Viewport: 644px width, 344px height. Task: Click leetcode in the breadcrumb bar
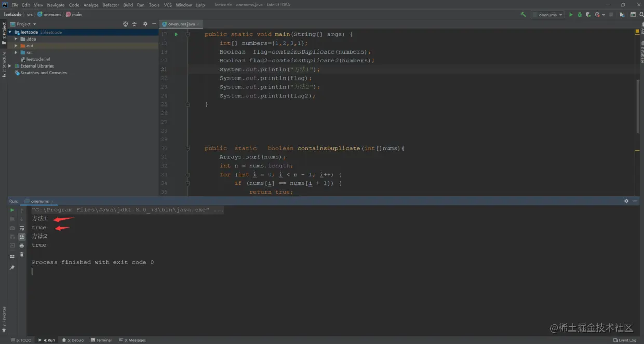12,15
